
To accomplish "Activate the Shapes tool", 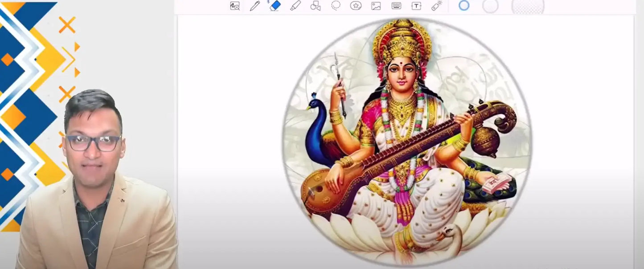I will click(316, 6).
